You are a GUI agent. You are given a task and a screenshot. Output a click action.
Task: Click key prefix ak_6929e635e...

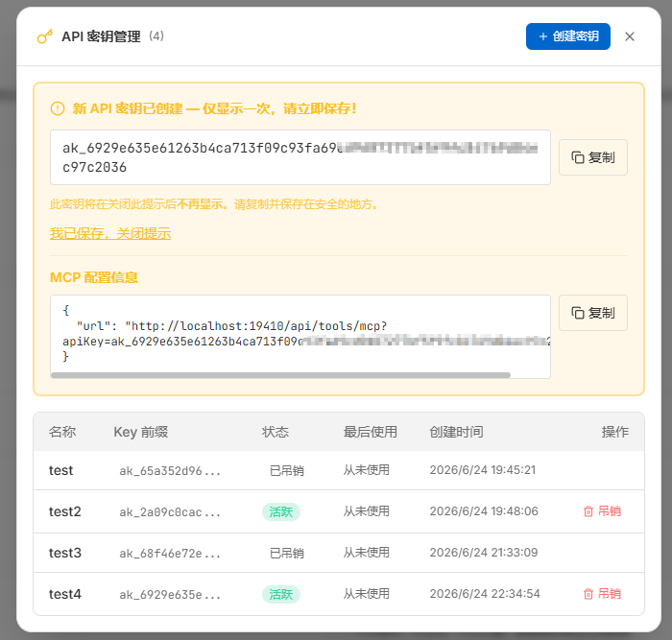[170, 595]
